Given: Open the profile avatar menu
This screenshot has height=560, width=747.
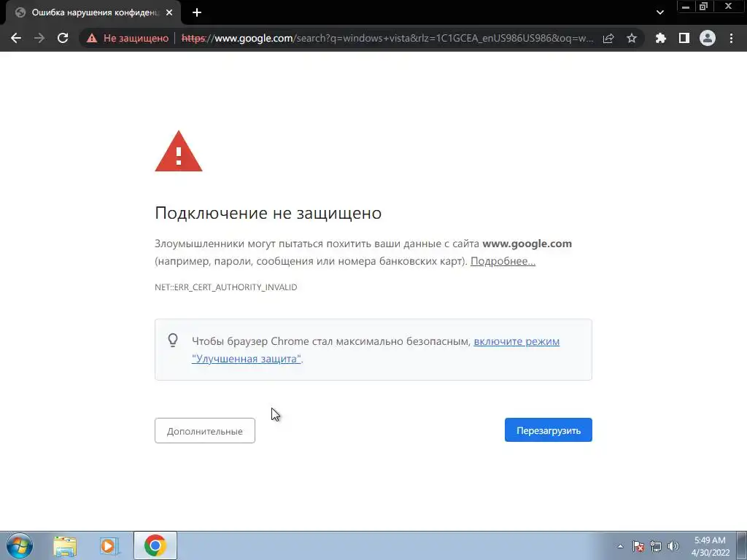Looking at the screenshot, I should point(708,38).
